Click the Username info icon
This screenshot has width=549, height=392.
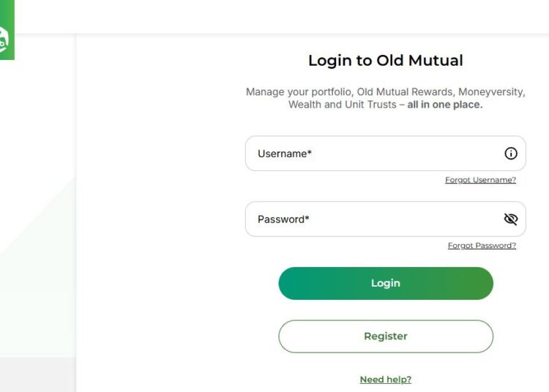[x=511, y=154]
